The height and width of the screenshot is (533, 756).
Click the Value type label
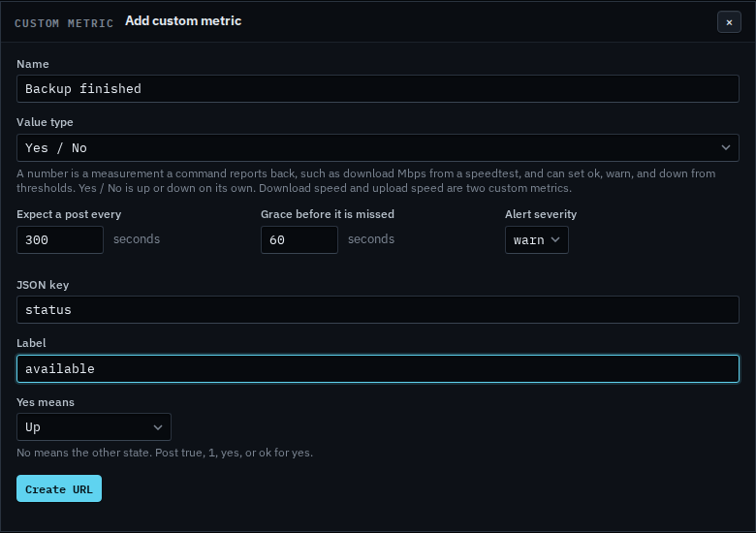(45, 122)
